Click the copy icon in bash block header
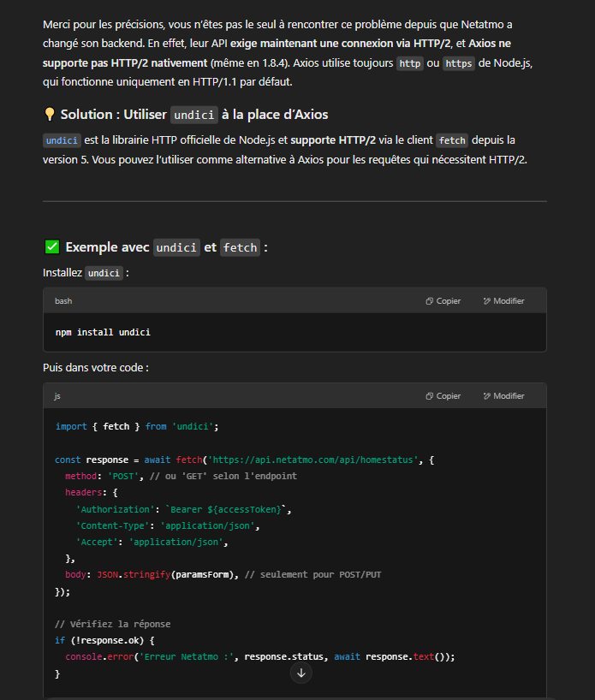 429,301
